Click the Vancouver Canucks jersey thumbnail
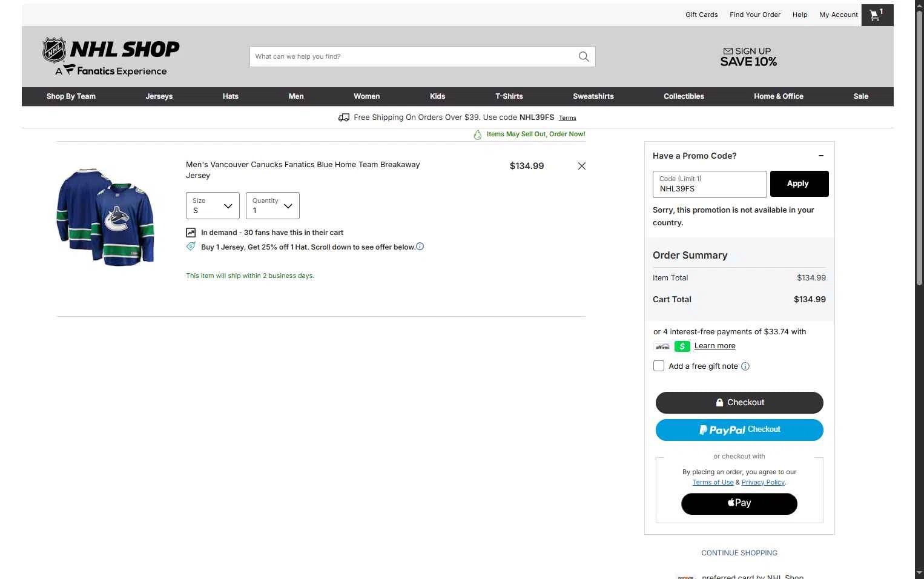924x579 pixels. 105,217
